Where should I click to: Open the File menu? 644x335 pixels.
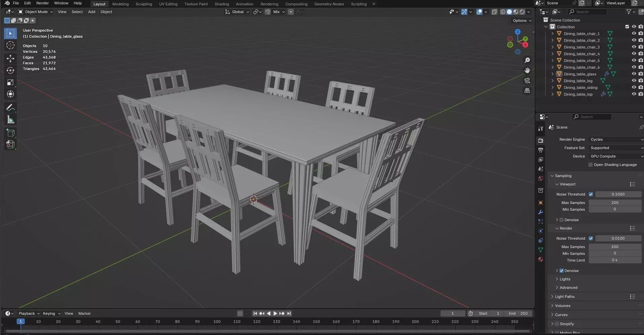point(16,3)
